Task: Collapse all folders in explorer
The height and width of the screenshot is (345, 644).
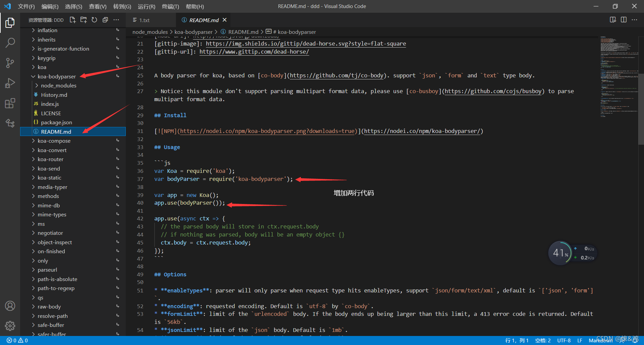Action: click(105, 20)
